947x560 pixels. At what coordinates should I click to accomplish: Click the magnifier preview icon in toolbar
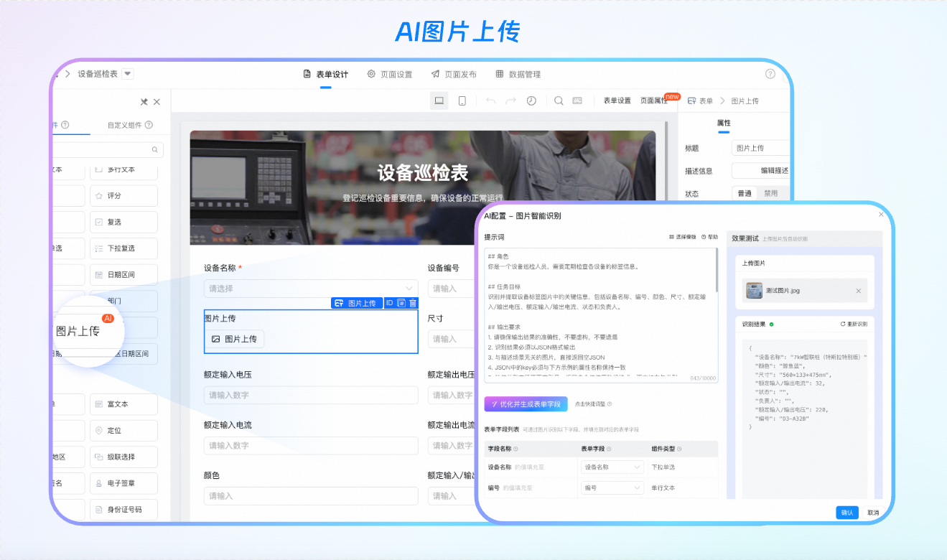(559, 101)
